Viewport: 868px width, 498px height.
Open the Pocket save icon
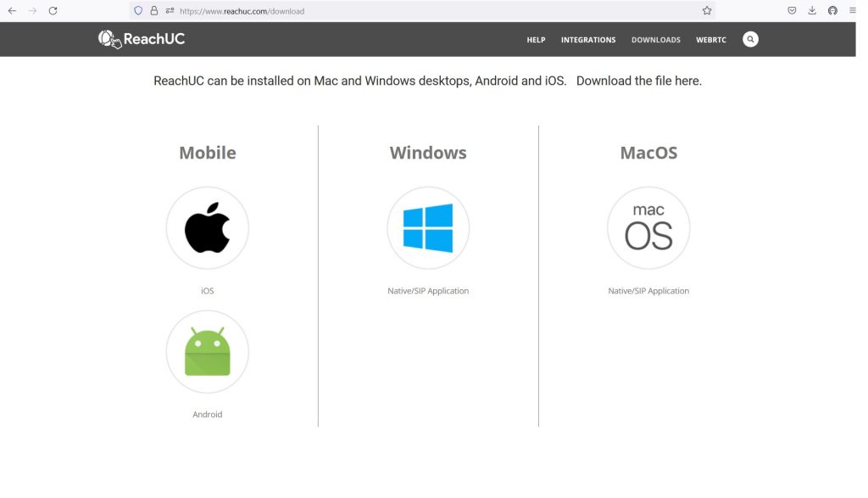(793, 10)
